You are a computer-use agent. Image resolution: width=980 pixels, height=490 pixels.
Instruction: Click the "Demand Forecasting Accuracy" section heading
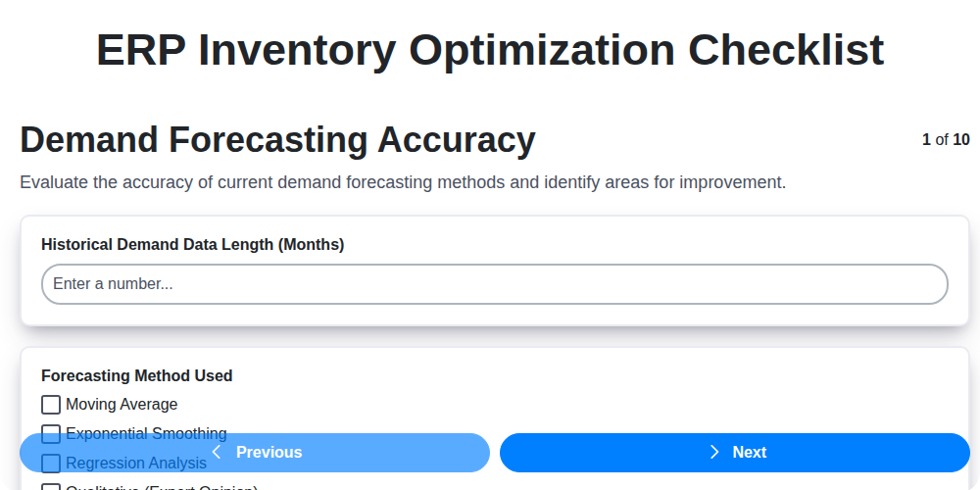pos(277,140)
